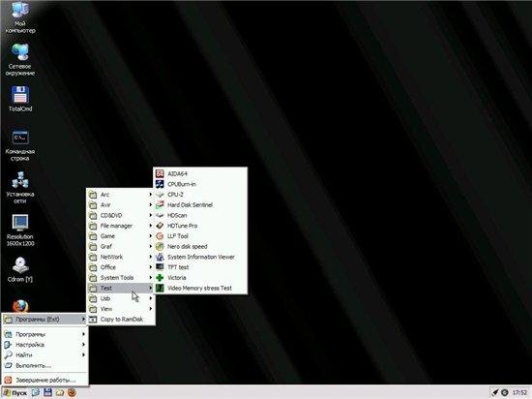Click the Cdrom [Y] desktop icon
The image size is (532, 399).
coord(20,270)
